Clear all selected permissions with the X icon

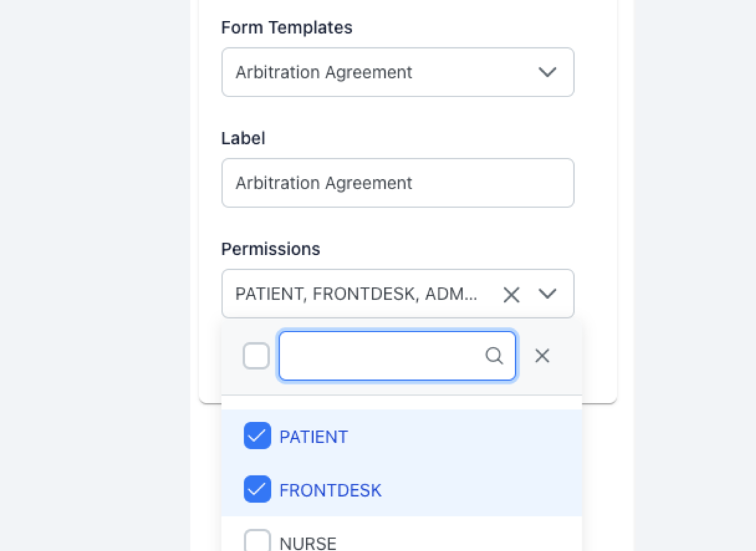coord(511,294)
